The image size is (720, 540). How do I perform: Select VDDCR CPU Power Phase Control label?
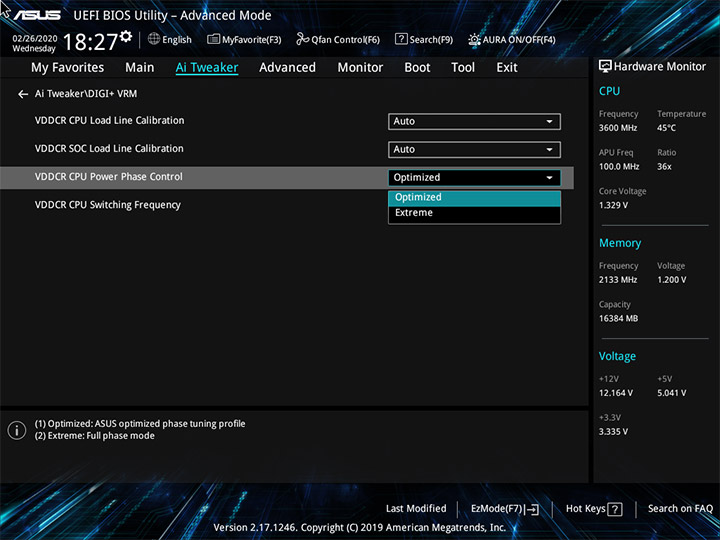(108, 177)
